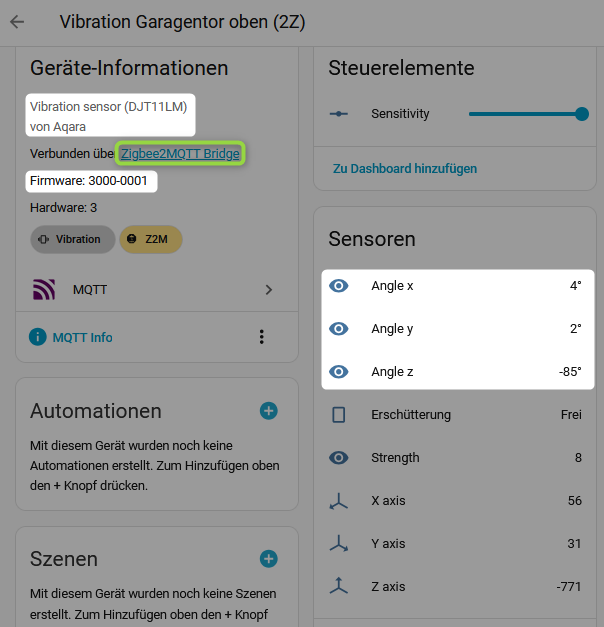The height and width of the screenshot is (627, 604).
Task: Select the Vibration label chip
Action: [72, 240]
